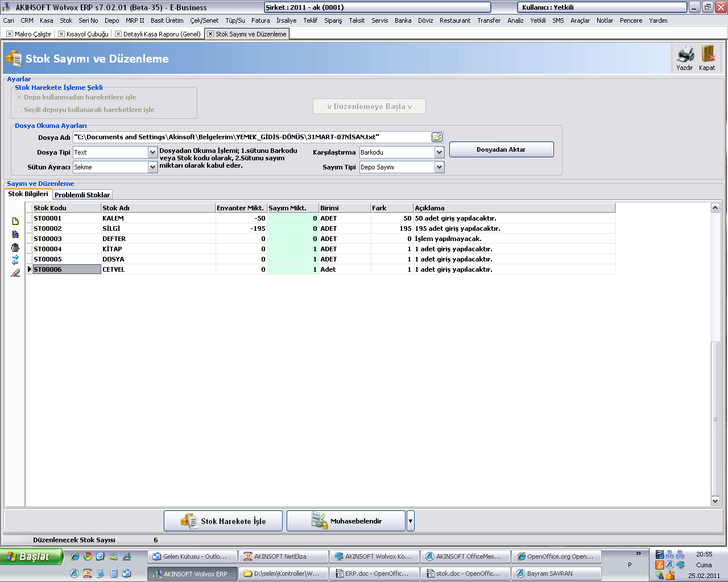Open the Sayım Tipi dropdown

439,167
